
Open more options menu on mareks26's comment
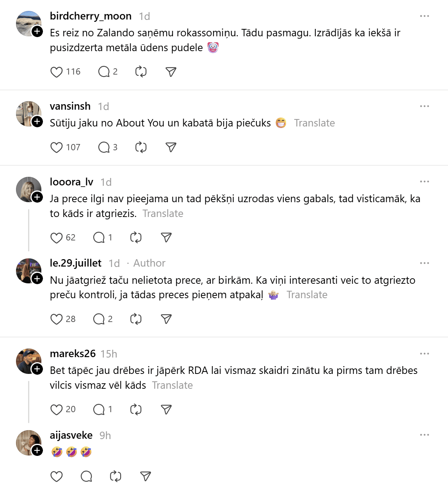click(x=424, y=354)
